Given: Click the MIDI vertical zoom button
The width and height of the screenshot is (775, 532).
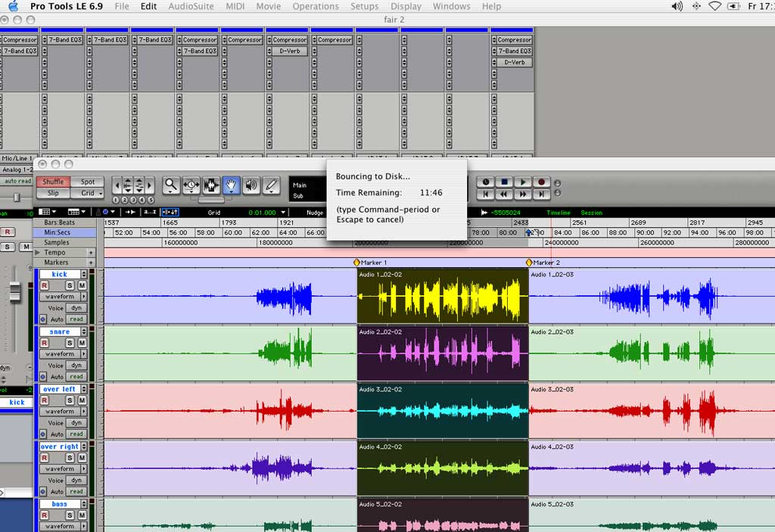Looking at the screenshot, I should coord(139,186).
